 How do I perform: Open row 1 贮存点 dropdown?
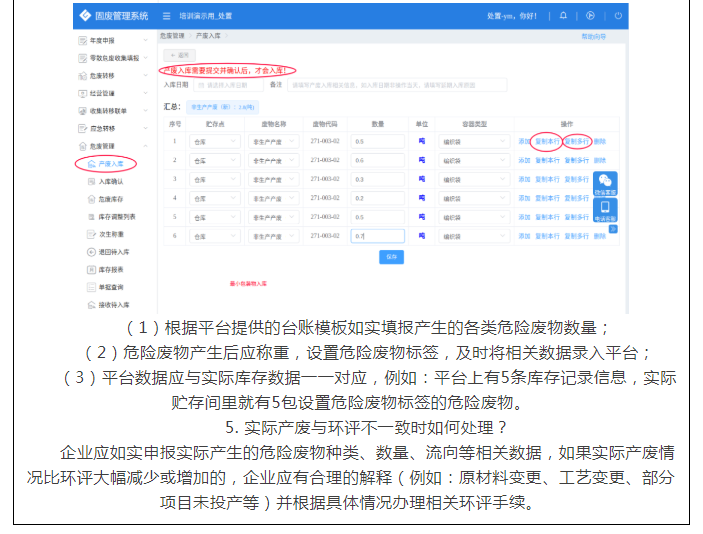coord(213,142)
